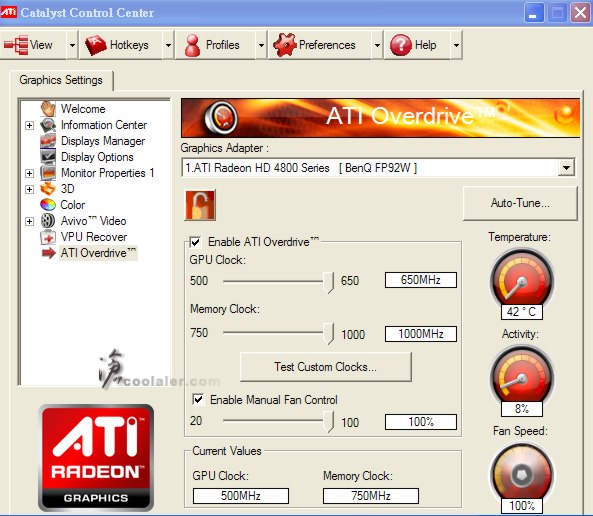Click the Preferences gear icon

(x=284, y=45)
